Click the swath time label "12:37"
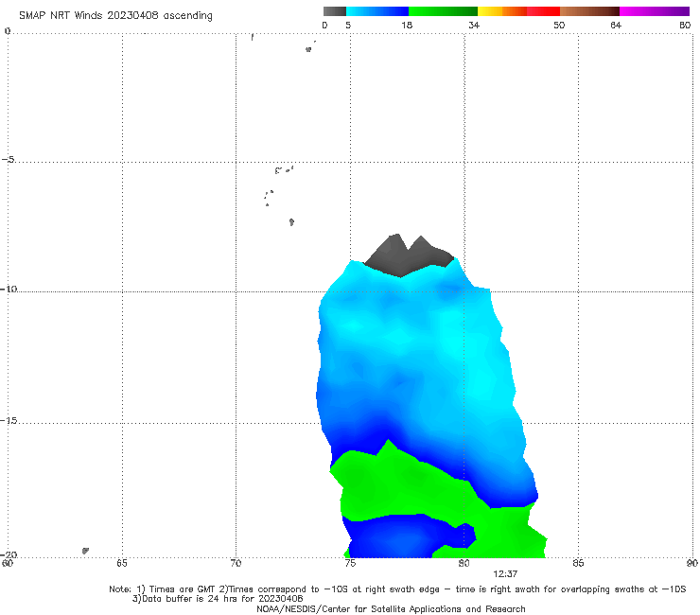 (x=505, y=574)
